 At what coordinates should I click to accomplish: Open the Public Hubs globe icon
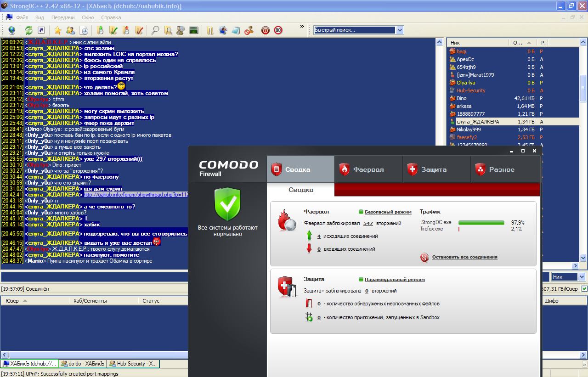tap(11, 30)
